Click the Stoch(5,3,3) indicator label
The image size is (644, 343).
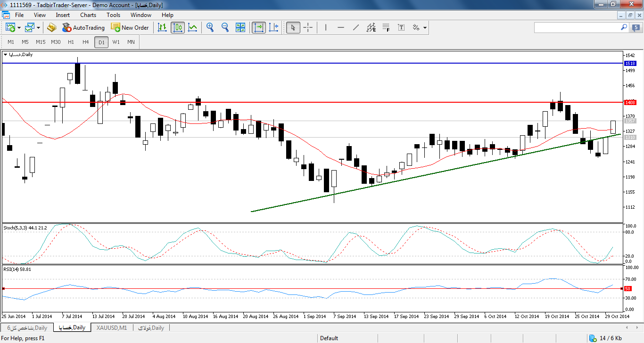click(x=25, y=228)
